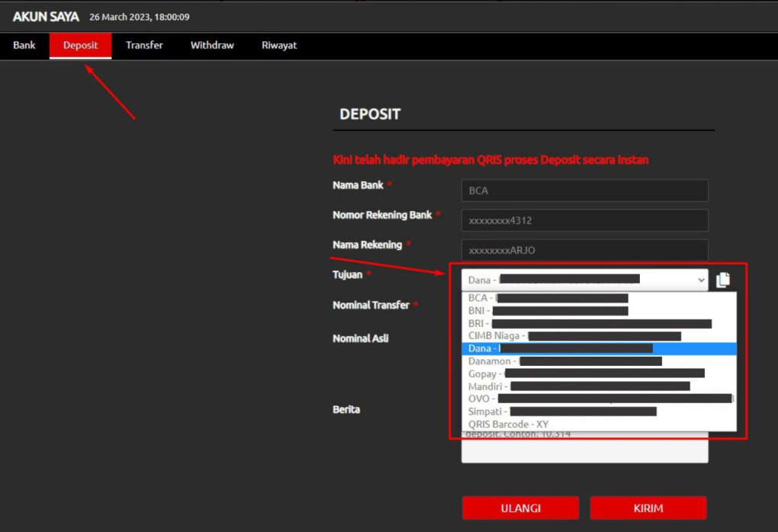Collapse the Tujuan dropdown via its arrow
This screenshot has width=778, height=532.
coord(701,280)
